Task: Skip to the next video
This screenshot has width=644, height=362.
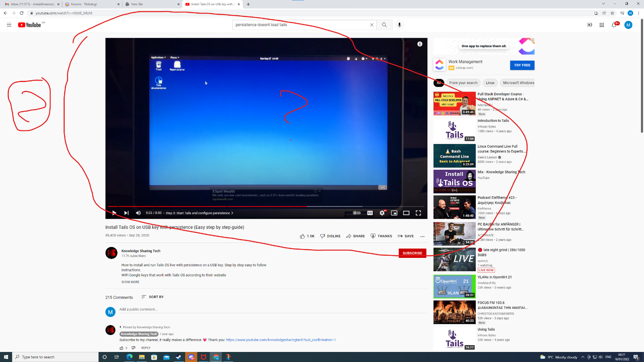Action: 126,213
